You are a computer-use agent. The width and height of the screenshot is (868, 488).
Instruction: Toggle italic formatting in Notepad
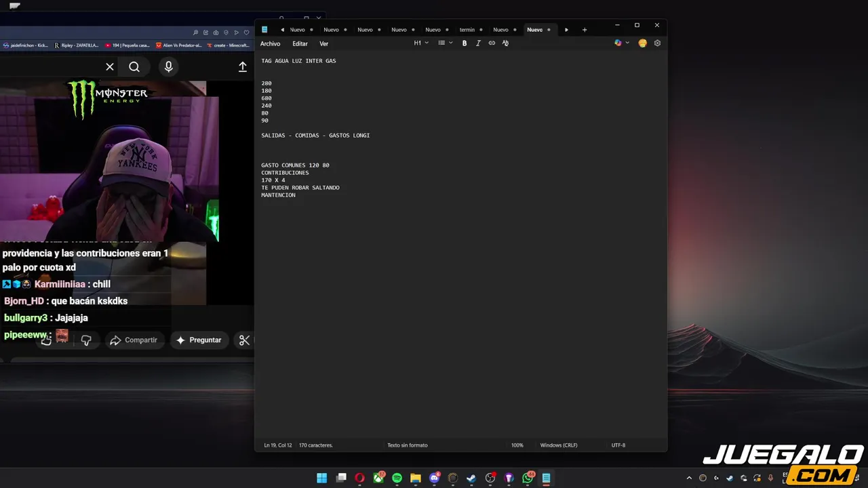click(478, 43)
